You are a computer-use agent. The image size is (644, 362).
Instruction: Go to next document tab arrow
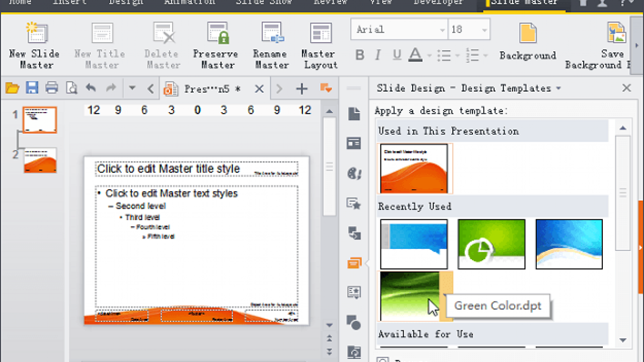pyautogui.click(x=279, y=89)
